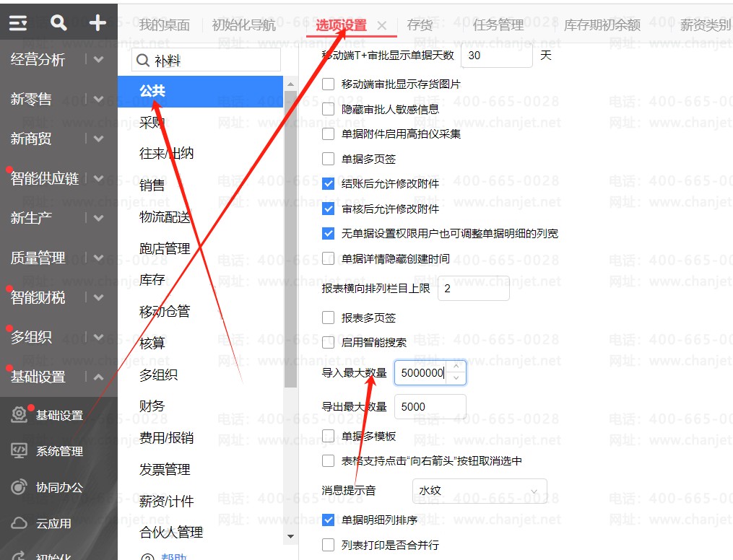Close the 选项设置 tab
The width and height of the screenshot is (733, 560).
pos(382,26)
